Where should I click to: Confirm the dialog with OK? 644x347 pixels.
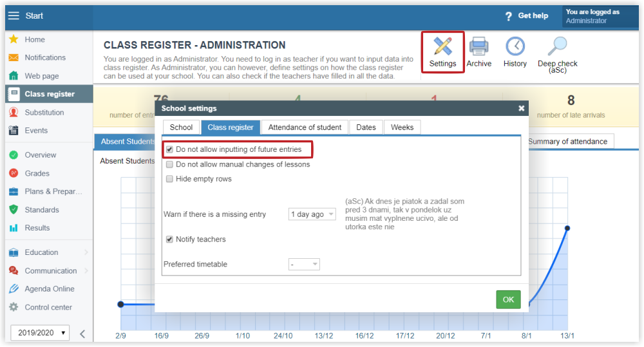(x=509, y=299)
